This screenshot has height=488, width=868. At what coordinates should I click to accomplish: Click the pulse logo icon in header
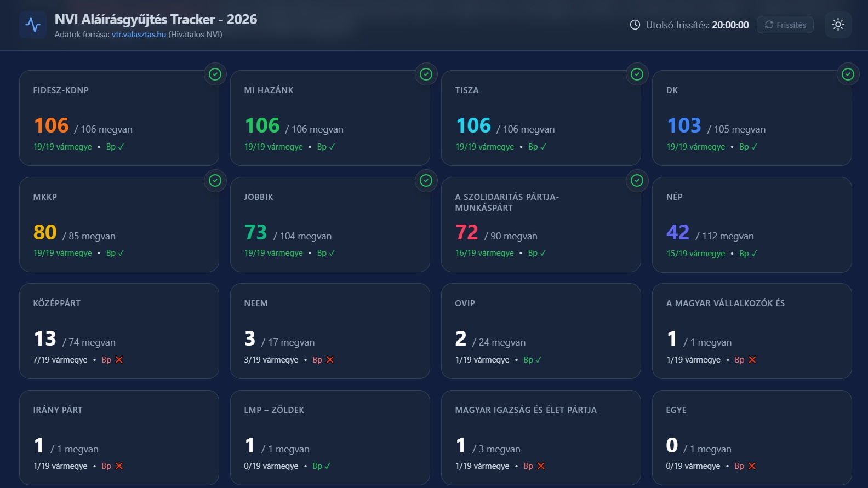coord(33,25)
